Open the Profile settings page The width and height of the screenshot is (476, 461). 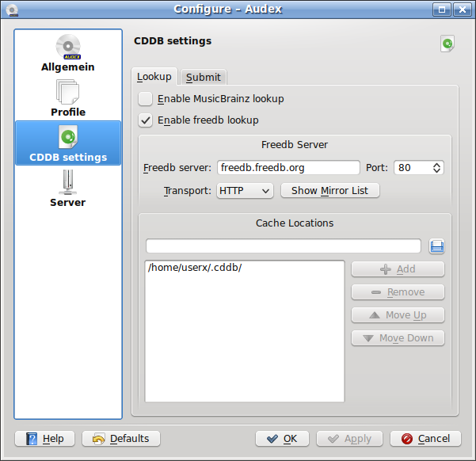point(68,98)
